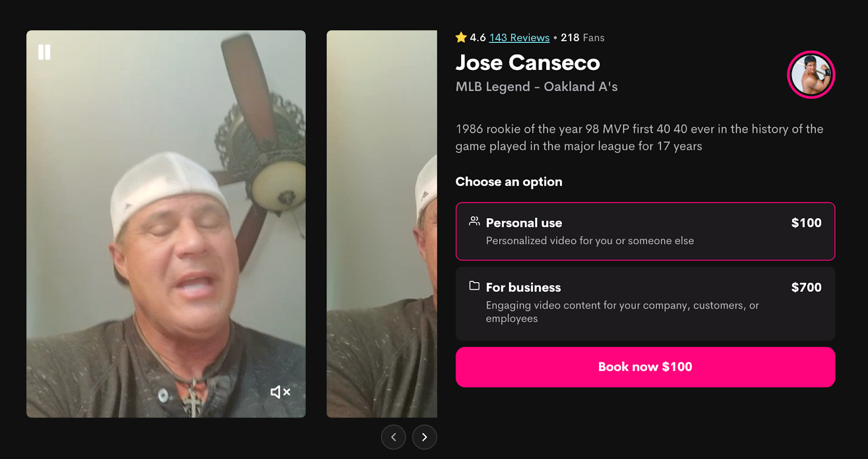868x459 pixels.
Task: Go to the previous video arrow
Action: pyautogui.click(x=393, y=437)
